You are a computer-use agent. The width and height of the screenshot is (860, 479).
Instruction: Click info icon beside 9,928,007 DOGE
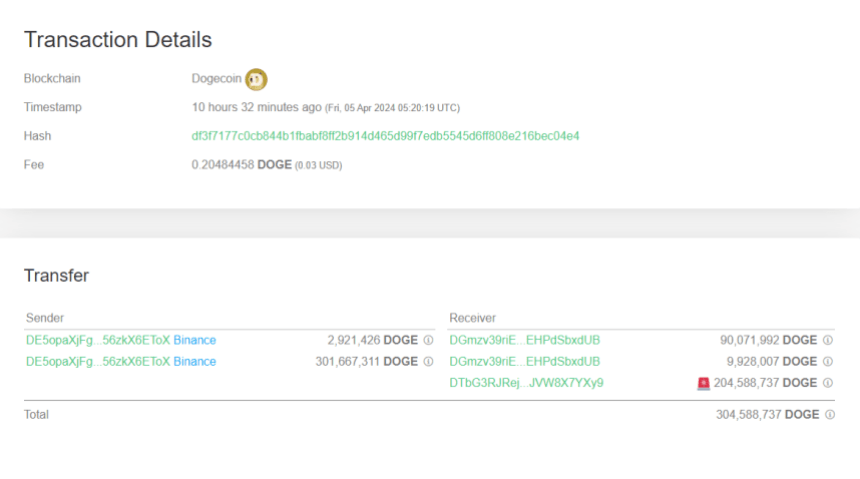(x=827, y=361)
